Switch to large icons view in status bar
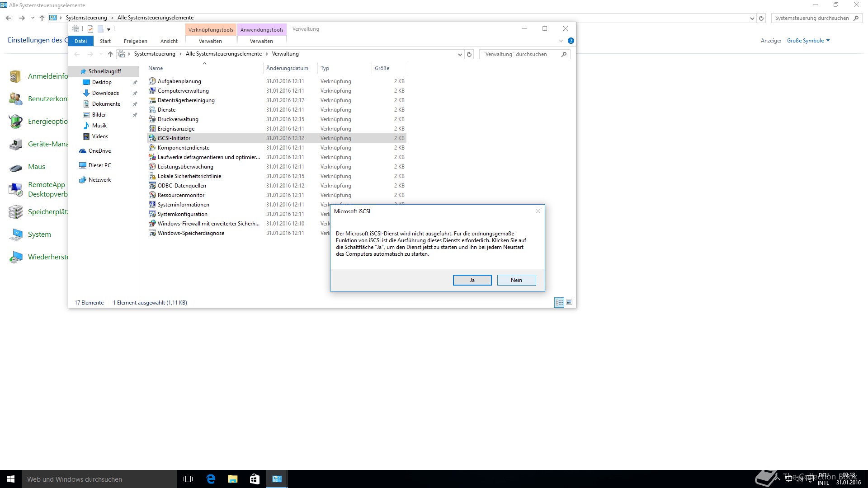Screen dimensions: 868x488 coord(569,302)
